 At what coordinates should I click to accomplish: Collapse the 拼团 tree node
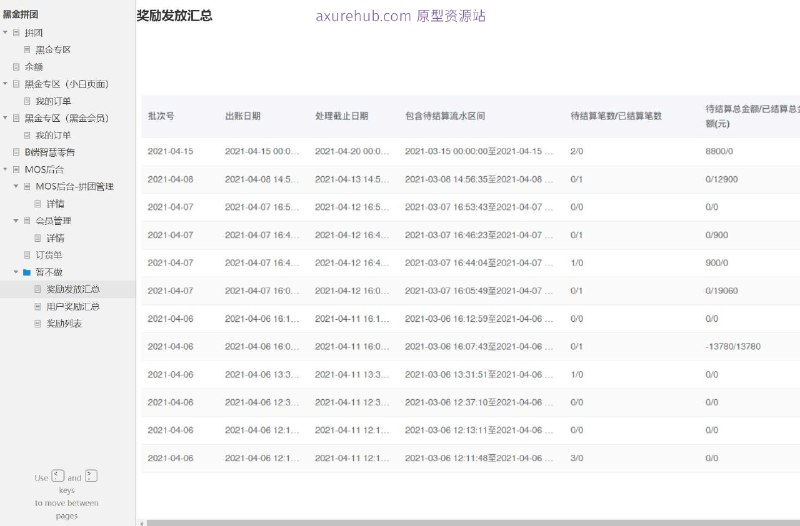[x=5, y=33]
